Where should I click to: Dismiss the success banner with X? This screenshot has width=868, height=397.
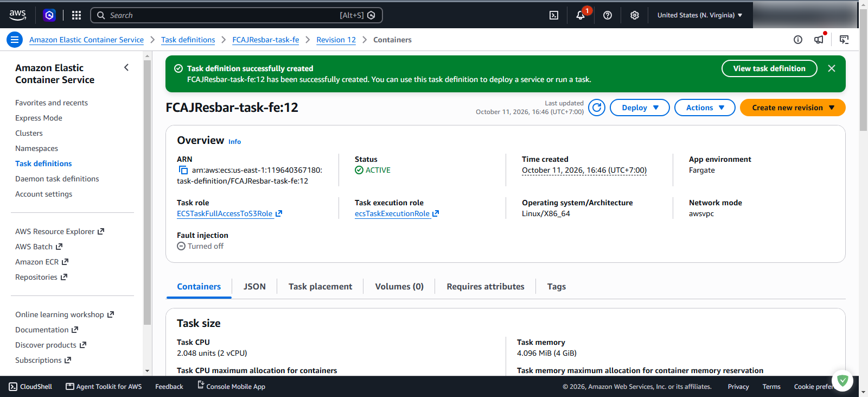pyautogui.click(x=832, y=68)
